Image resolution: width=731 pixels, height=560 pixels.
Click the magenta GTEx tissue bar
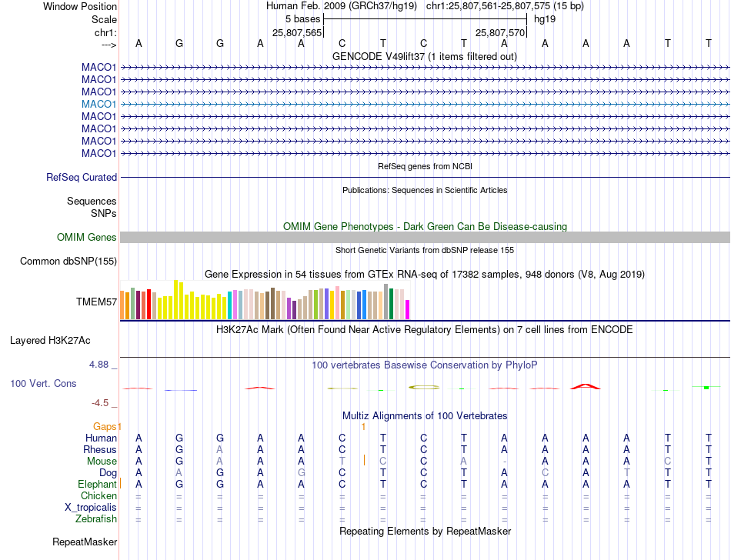pyautogui.click(x=407, y=310)
